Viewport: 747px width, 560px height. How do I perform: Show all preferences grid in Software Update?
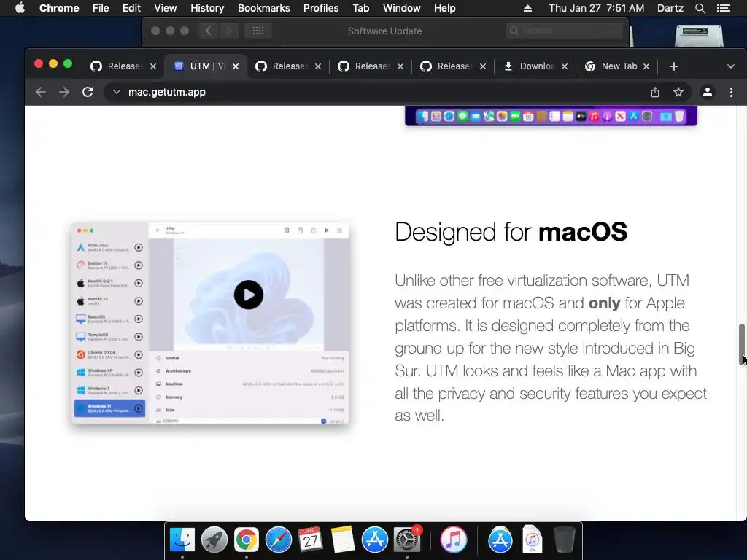point(258,31)
